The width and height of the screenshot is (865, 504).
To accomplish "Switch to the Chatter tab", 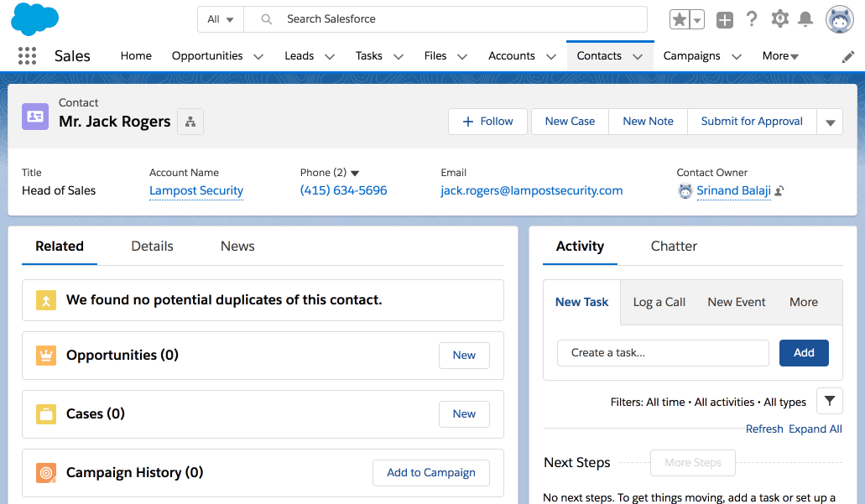I will [674, 247].
